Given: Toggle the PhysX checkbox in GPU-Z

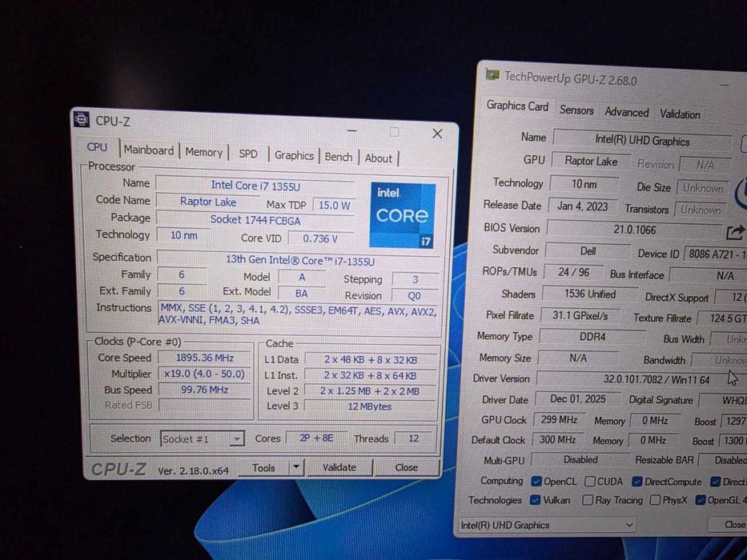Looking at the screenshot, I should (x=656, y=500).
